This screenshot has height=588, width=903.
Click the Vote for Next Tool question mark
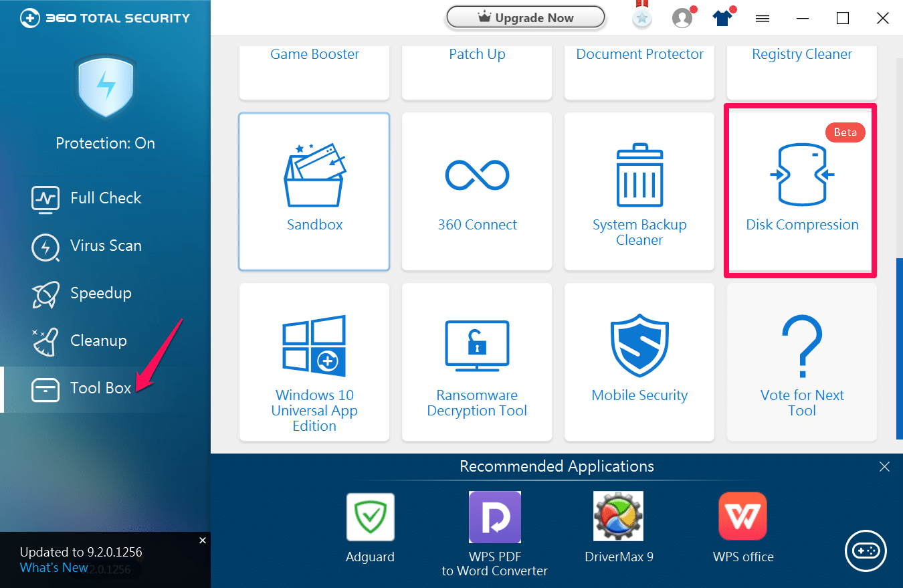[x=802, y=347]
